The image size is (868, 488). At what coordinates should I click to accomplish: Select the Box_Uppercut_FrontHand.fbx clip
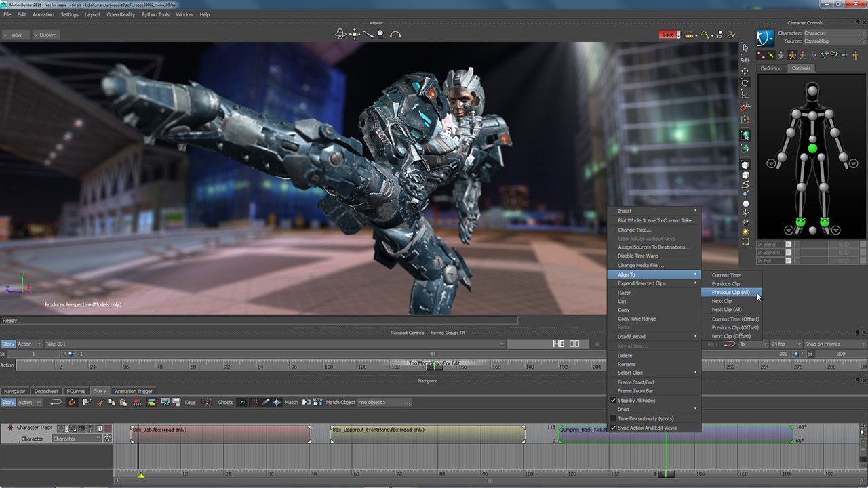coord(428,434)
